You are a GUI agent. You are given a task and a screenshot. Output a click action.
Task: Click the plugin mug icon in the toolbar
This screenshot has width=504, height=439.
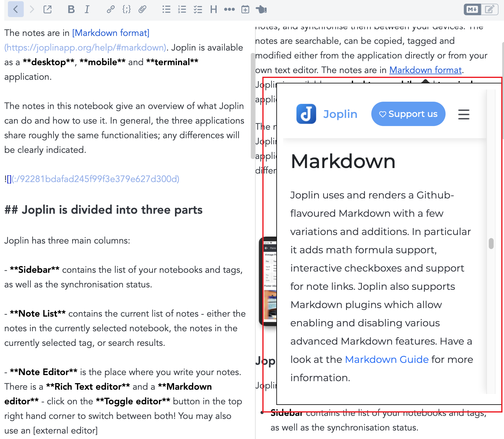[x=261, y=9]
